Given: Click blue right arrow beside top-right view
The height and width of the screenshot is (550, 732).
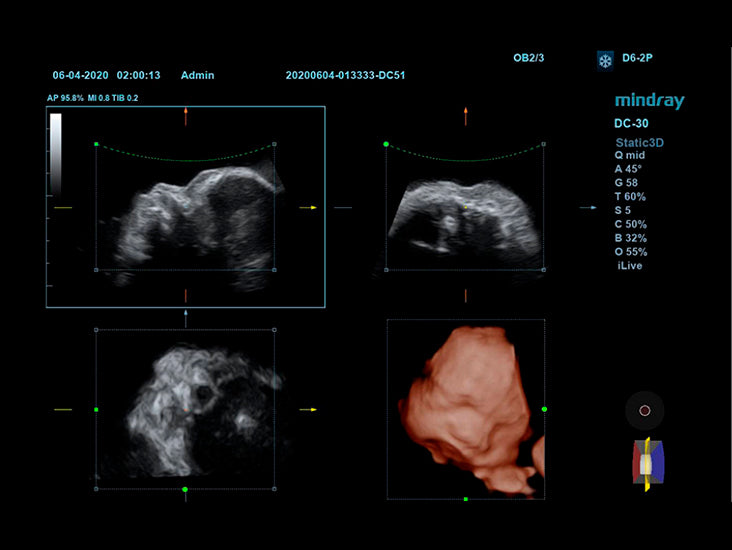Looking at the screenshot, I should click(588, 207).
